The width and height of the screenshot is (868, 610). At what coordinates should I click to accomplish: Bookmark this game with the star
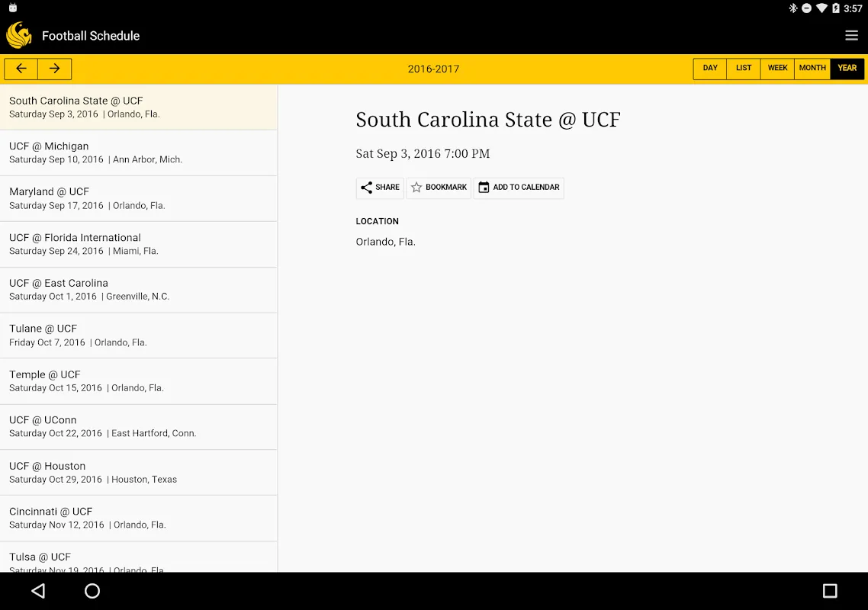[x=439, y=187]
